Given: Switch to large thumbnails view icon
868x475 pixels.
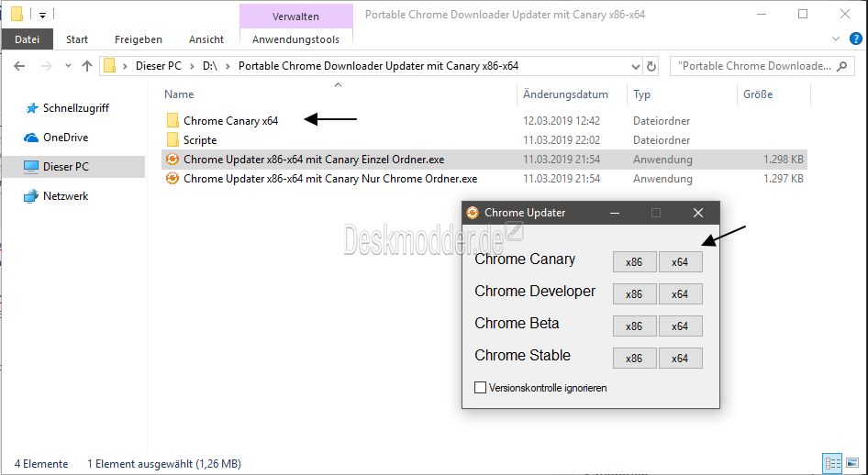Looking at the screenshot, I should [853, 463].
